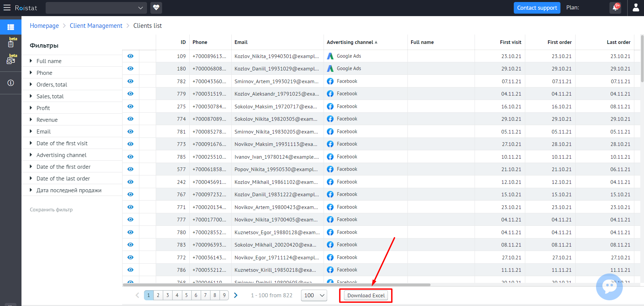The image size is (644, 306).
Task: View client 242 with the eye icon
Action: coord(131,182)
